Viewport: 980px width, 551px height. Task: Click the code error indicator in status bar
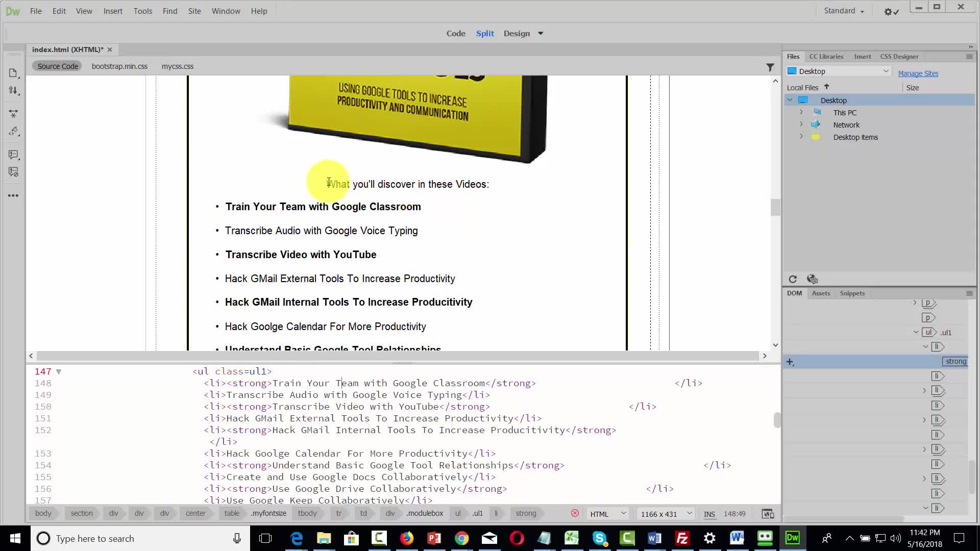click(x=575, y=513)
